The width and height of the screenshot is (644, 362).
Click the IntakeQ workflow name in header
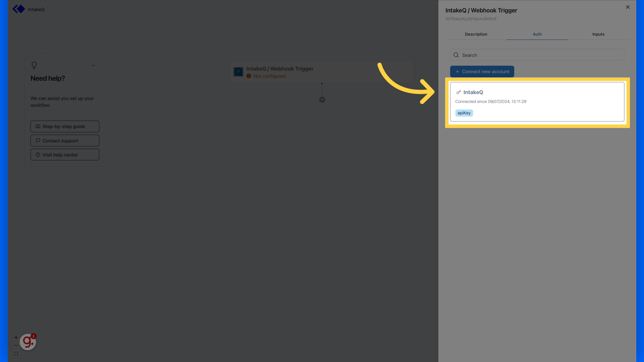coord(36,9)
